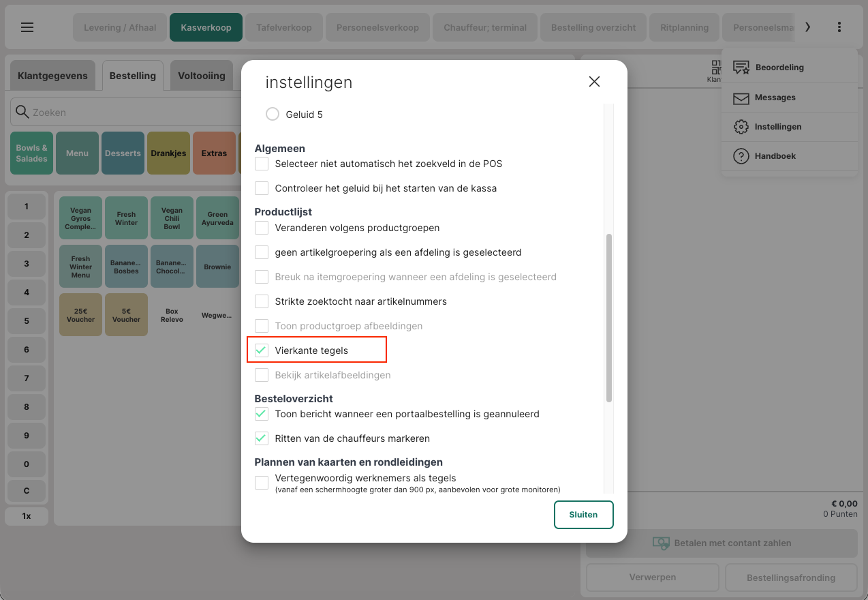868x600 pixels.
Task: Select the Geluid 5 radio button
Action: [x=273, y=115]
